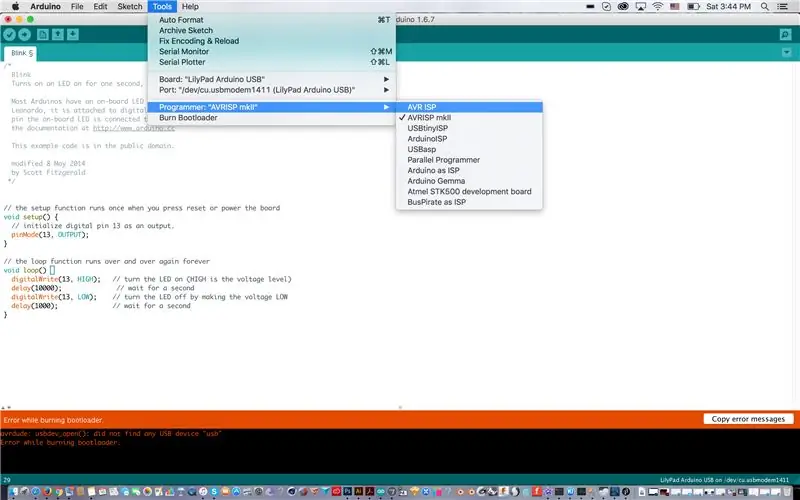
Task: Click the Wi-Fi status icon
Action: [658, 7]
